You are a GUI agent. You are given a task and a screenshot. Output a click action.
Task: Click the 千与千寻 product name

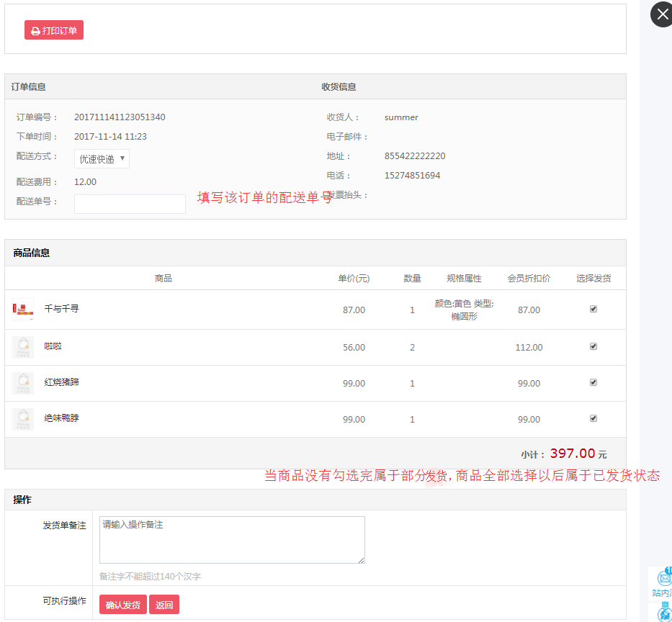pyautogui.click(x=62, y=309)
